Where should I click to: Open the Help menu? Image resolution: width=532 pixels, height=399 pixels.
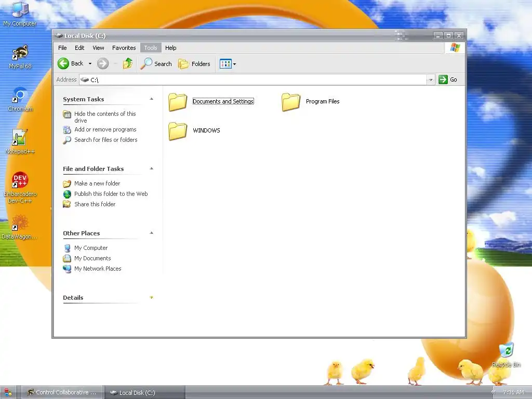click(x=170, y=48)
